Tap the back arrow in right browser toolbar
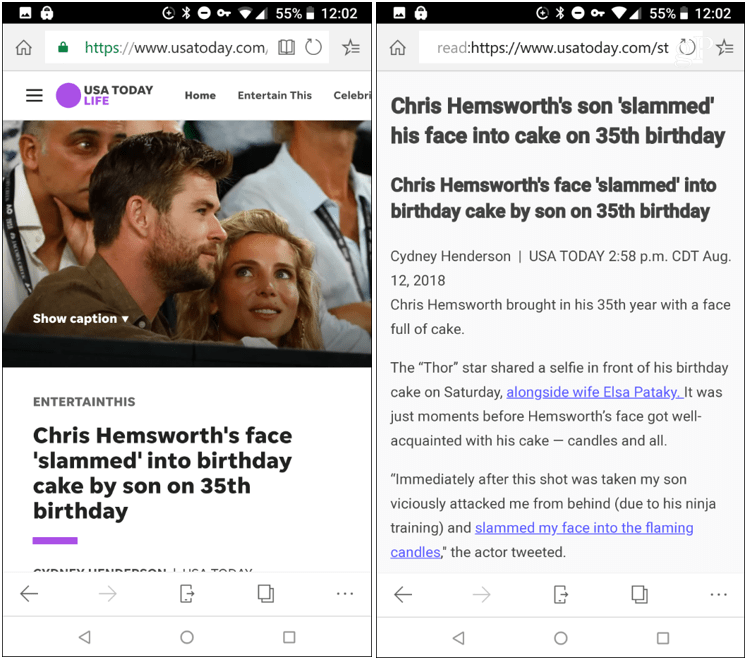Screen dimensions: 746x659 403,594
